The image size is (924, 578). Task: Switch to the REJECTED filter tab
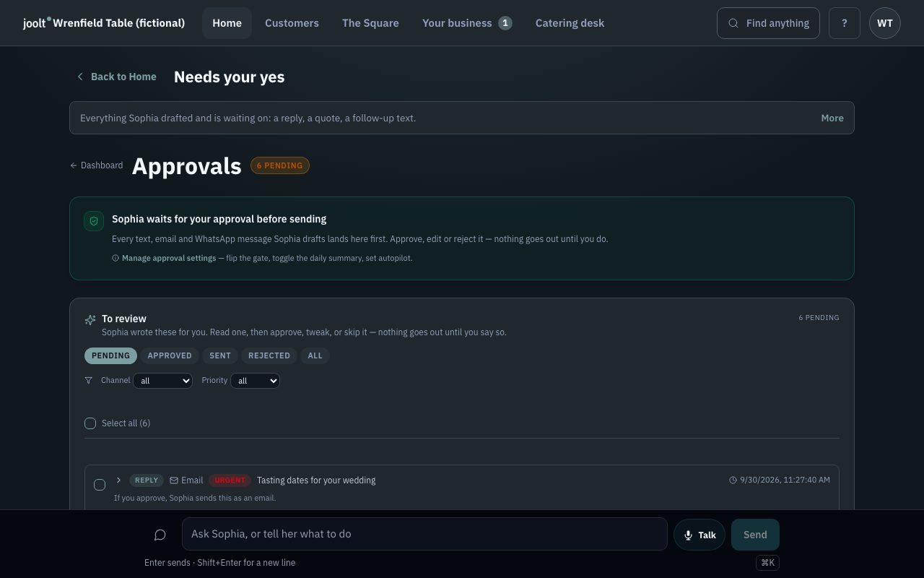(x=269, y=355)
